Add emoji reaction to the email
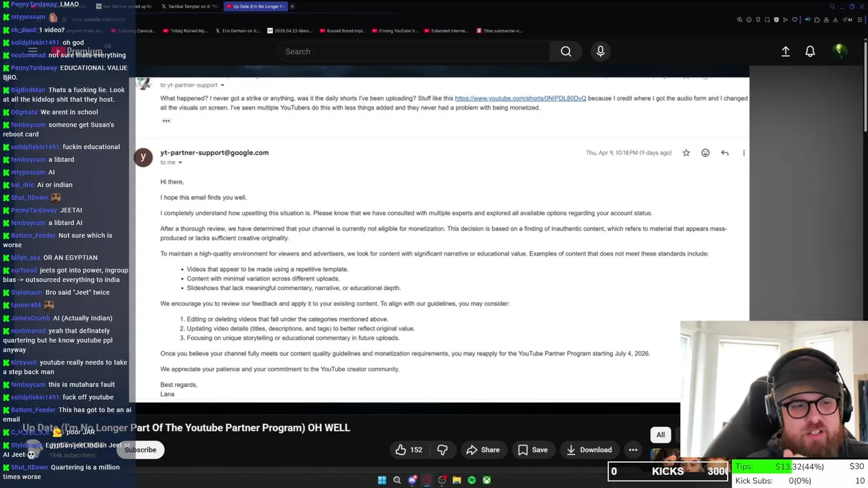This screenshot has width=868, height=488. pos(705,153)
